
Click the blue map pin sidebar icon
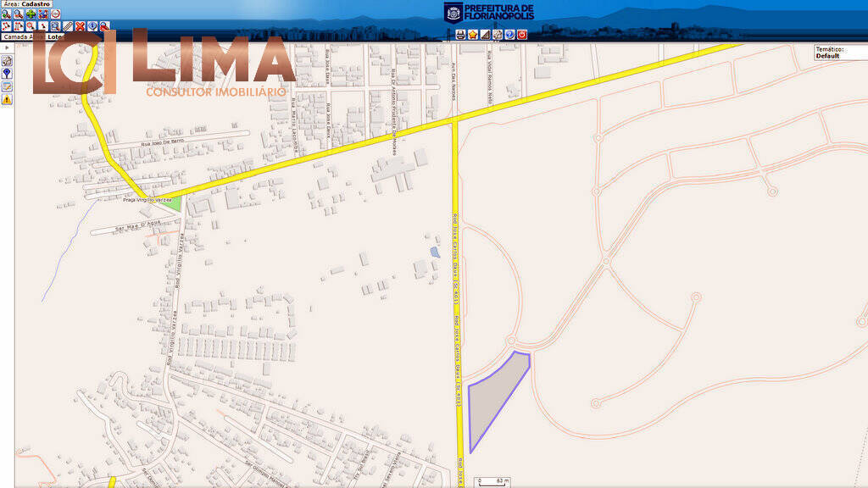7,74
